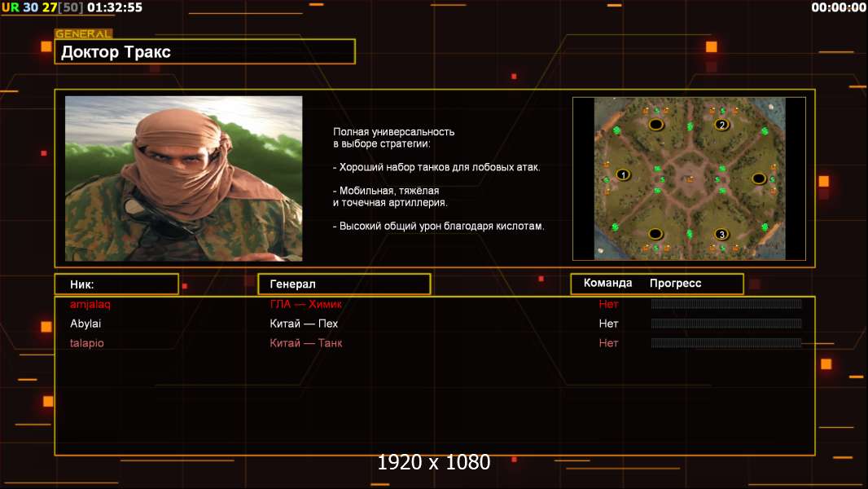The height and width of the screenshot is (489, 868).
Task: Select player talapio in the list
Action: 87,343
